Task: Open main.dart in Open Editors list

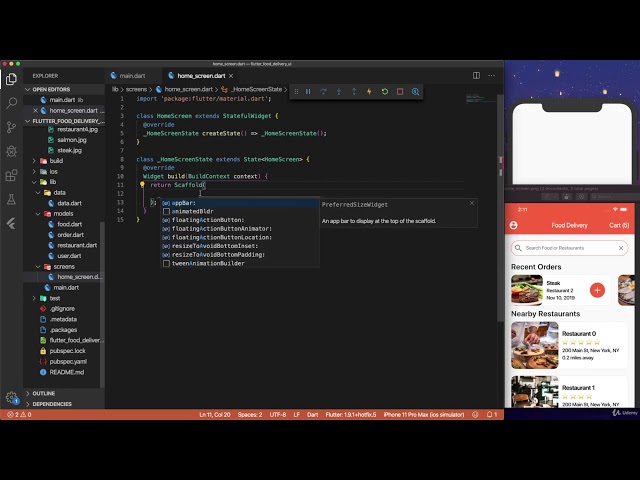Action: tap(63, 100)
